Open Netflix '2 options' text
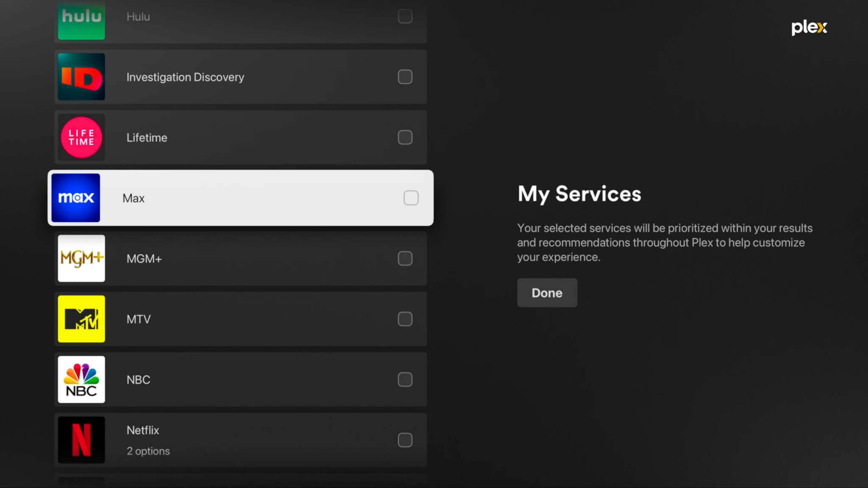 click(x=148, y=451)
